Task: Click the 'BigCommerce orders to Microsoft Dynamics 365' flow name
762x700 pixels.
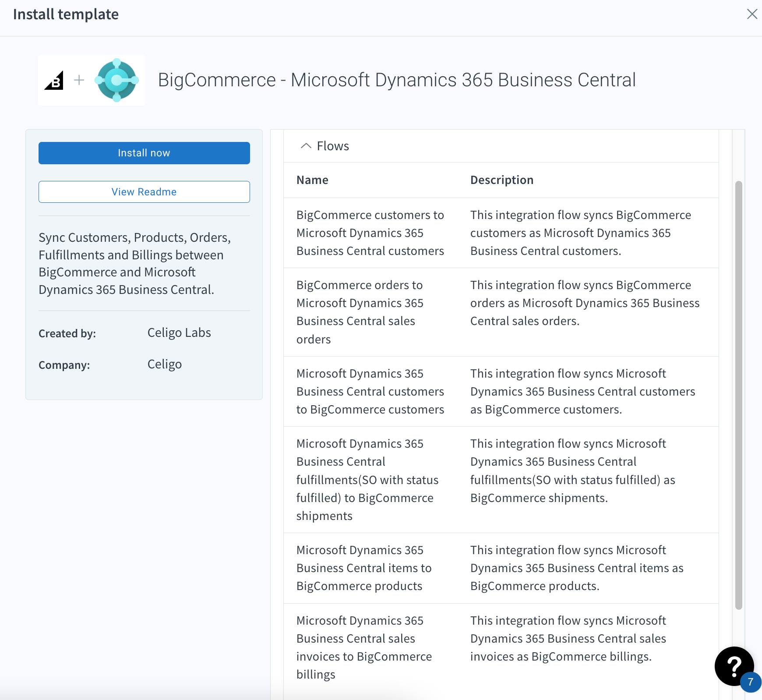Action: click(360, 312)
